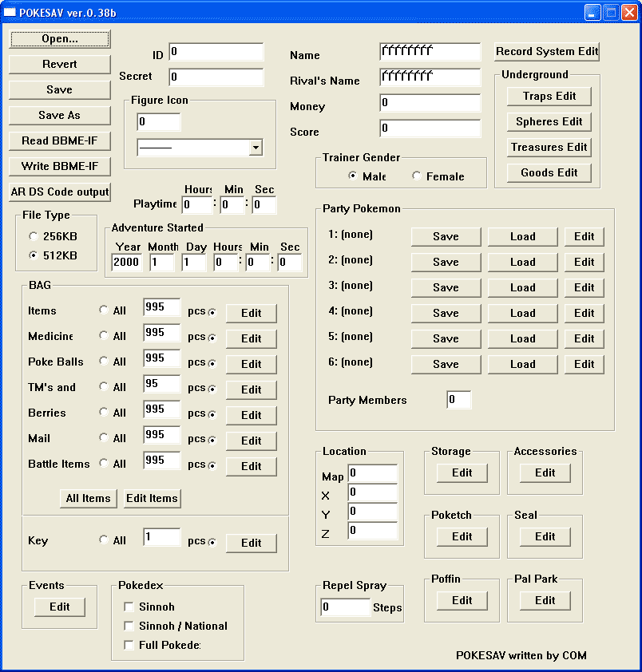642x672 pixels.
Task: Click the Revert button
Action: click(x=60, y=65)
